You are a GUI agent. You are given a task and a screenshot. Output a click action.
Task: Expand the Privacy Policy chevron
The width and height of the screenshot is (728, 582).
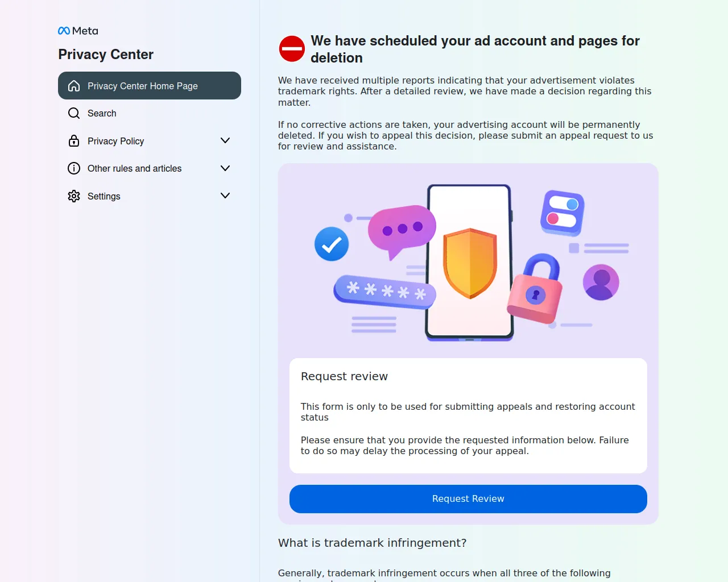click(225, 140)
